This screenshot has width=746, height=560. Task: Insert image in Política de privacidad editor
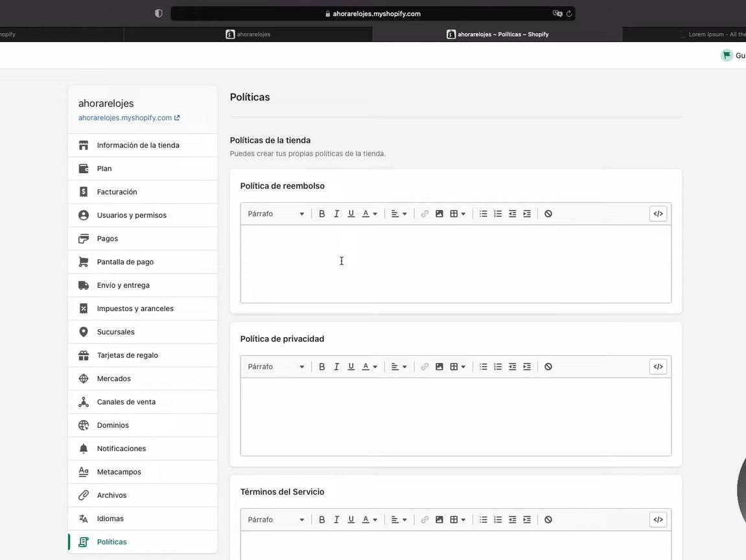click(439, 366)
